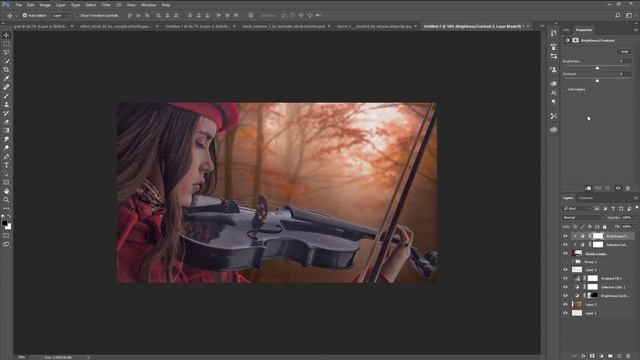The width and height of the screenshot is (640, 360).
Task: Select the Horizontal Type tool
Action: click(6, 165)
